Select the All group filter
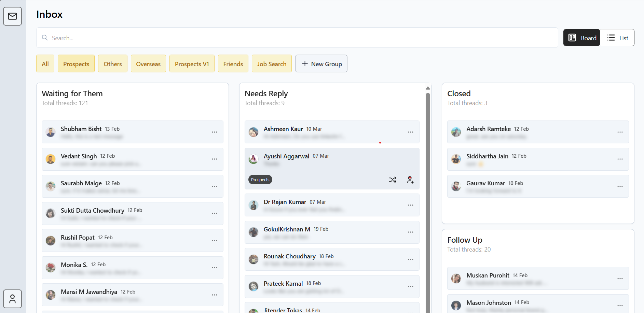Viewport: 644px width, 313px height. [45, 64]
